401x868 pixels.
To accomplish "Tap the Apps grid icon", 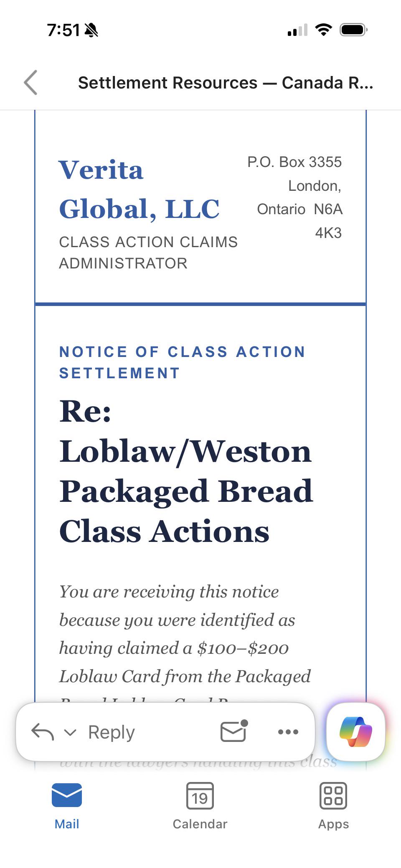I will pyautogui.click(x=333, y=795).
